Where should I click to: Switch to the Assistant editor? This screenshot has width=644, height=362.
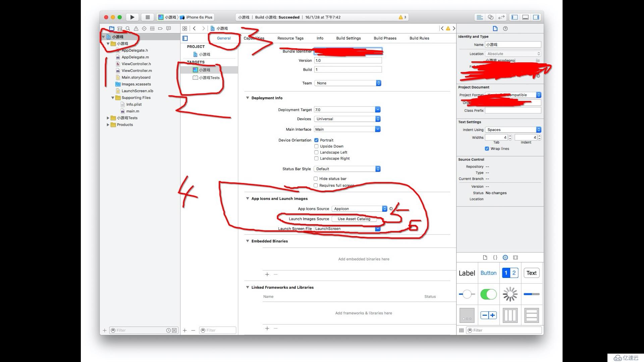coord(490,17)
